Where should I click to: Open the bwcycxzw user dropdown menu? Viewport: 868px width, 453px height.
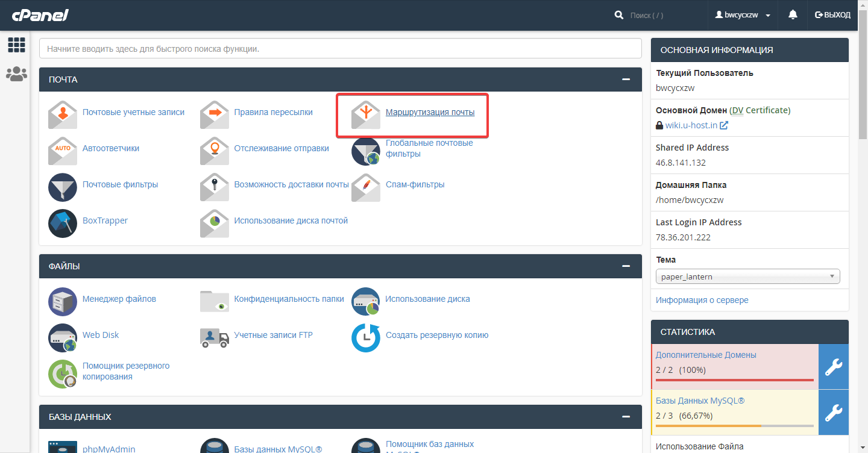point(743,15)
